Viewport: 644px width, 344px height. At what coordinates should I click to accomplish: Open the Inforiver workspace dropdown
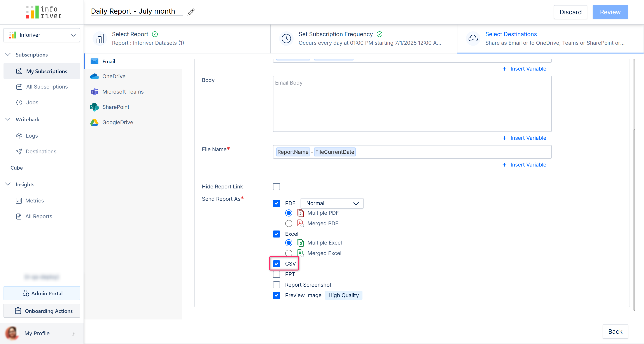pos(42,35)
